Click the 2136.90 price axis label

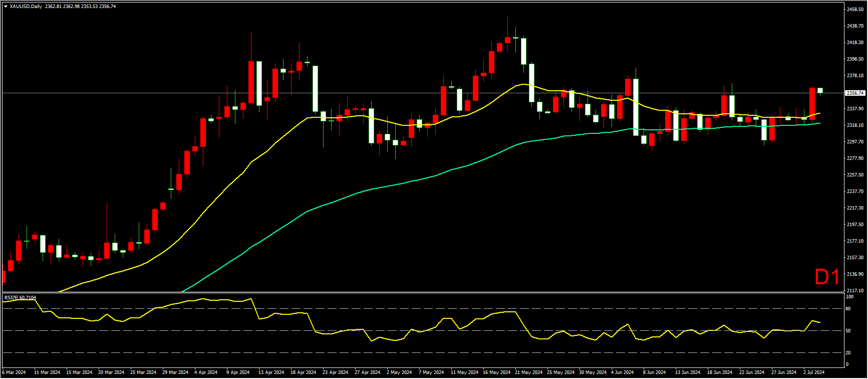click(854, 274)
